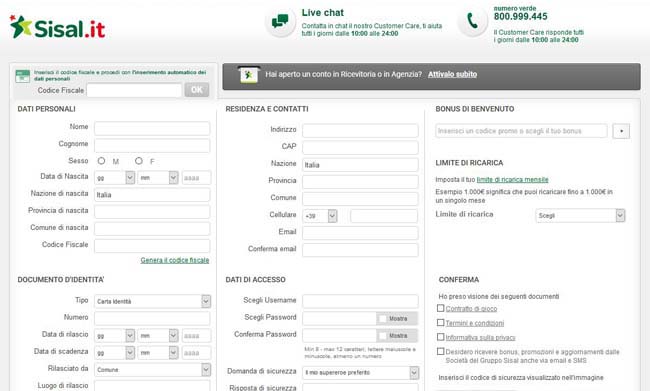Click the Nome input field

(152, 128)
